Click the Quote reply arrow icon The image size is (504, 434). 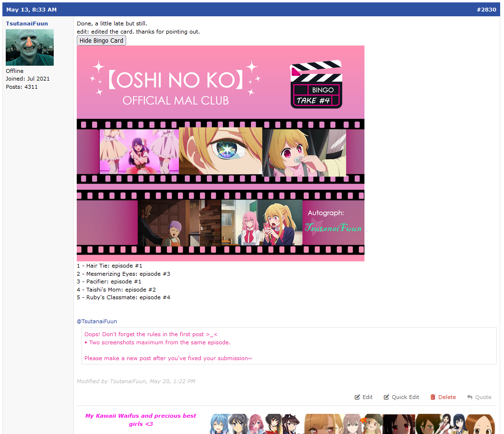(x=469, y=397)
